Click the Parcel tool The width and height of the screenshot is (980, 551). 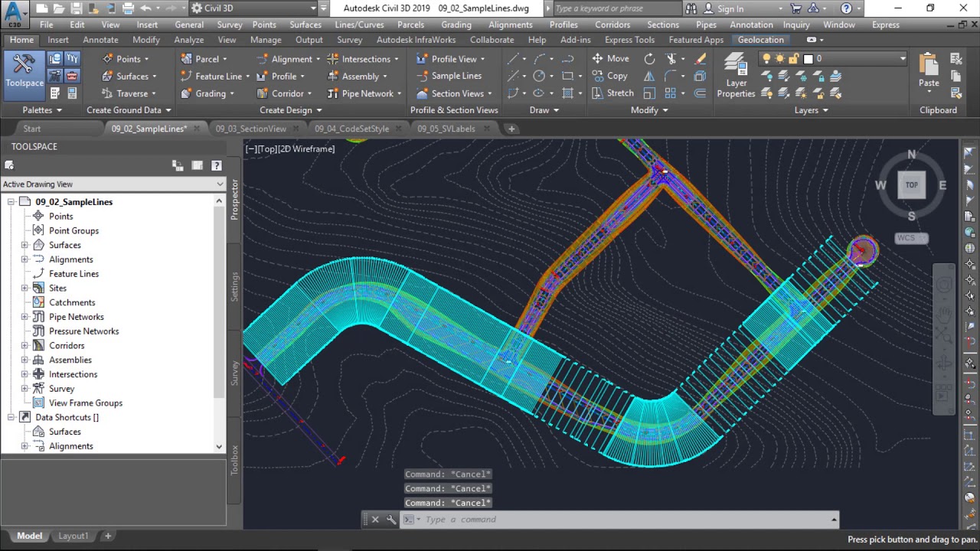click(x=204, y=59)
